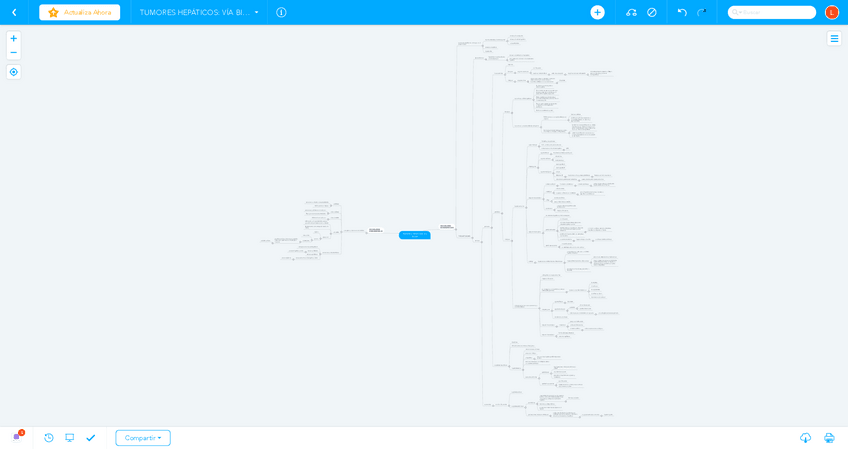Screen dimensions: 848x449
Task: Expand the Compartir share dropdown
Action: (143, 438)
